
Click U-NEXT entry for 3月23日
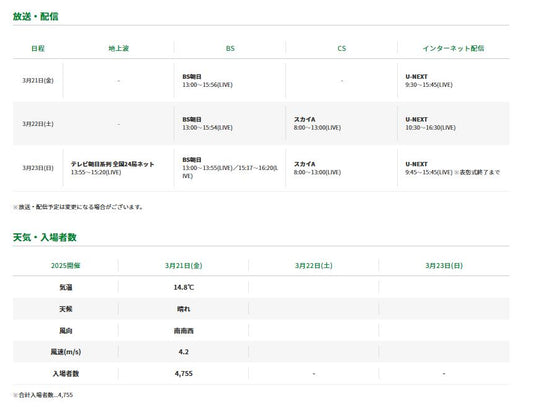[452, 168]
